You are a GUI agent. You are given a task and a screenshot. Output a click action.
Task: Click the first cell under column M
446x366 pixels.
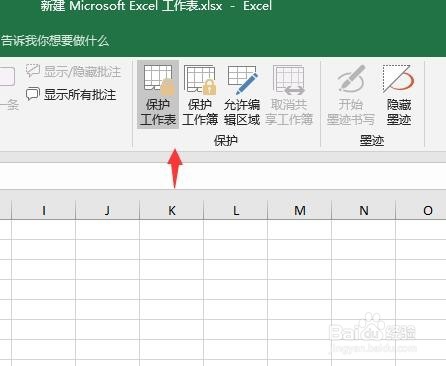(299, 229)
